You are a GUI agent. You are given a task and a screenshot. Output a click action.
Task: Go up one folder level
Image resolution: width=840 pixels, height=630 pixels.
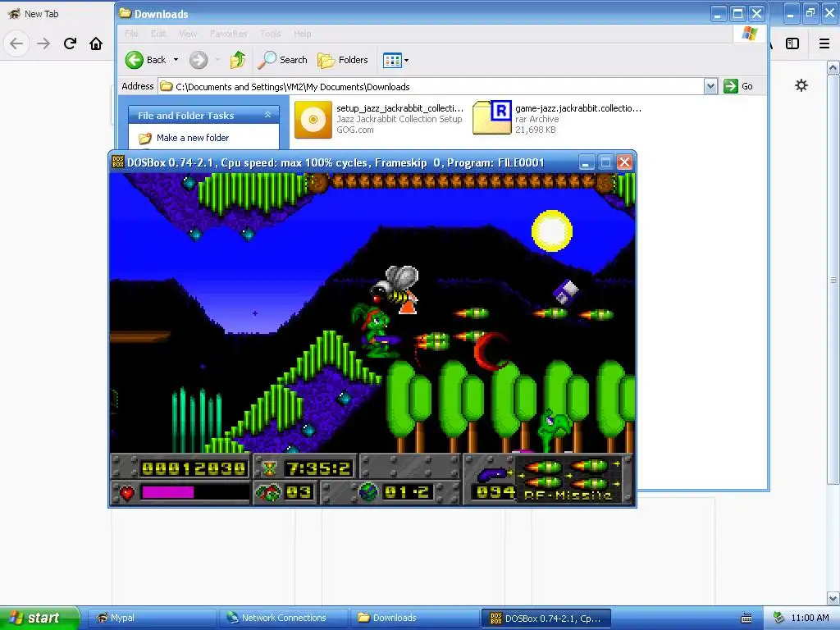pyautogui.click(x=238, y=60)
